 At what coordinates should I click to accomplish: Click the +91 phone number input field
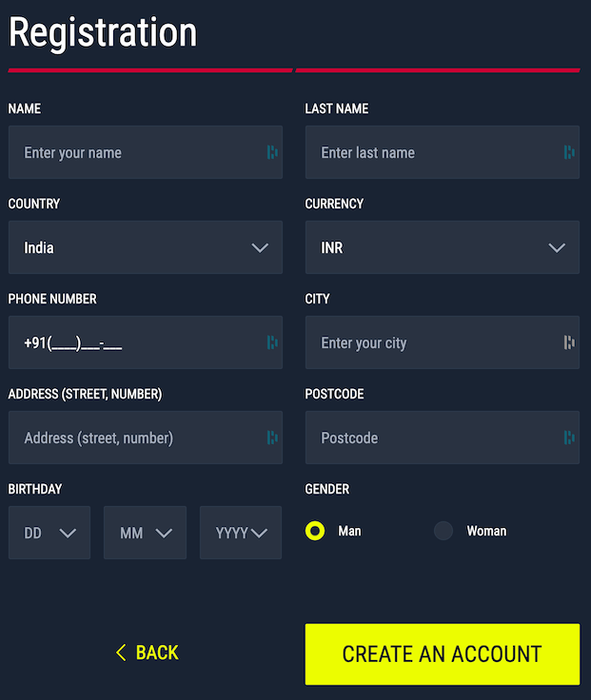[146, 342]
